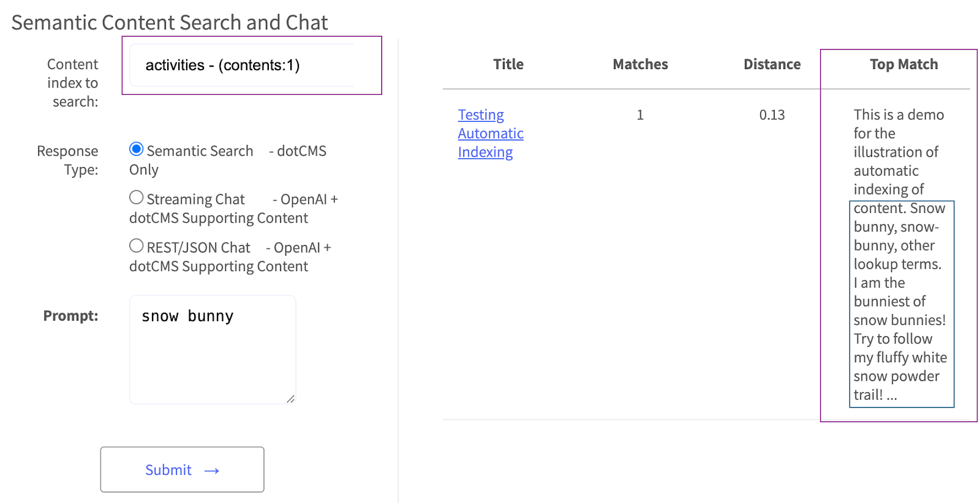Click the 0.13 distance value
The height and width of the screenshot is (503, 980).
coord(772,115)
